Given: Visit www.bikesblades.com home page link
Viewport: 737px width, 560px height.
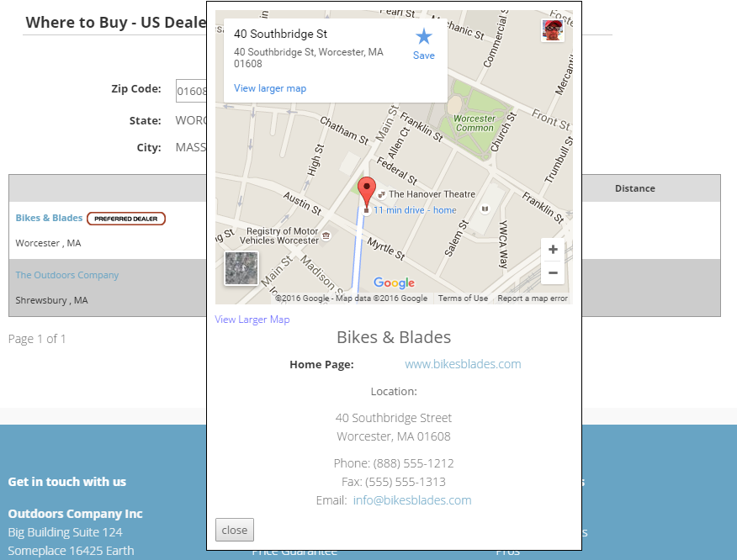Looking at the screenshot, I should (463, 364).
